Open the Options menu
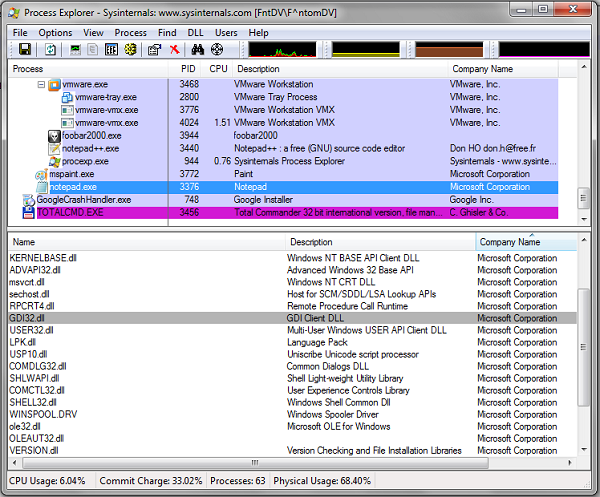The width and height of the screenshot is (600, 497). click(55, 33)
